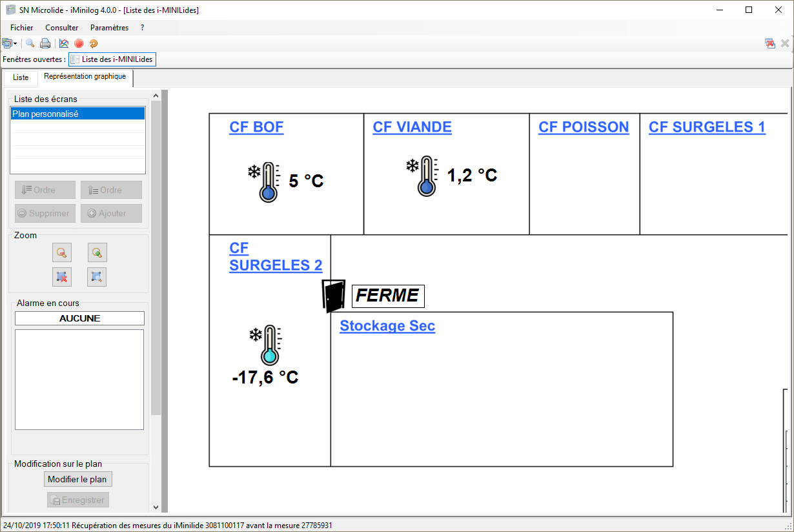The height and width of the screenshot is (532, 794).
Task: Click the CF VIANDE thermometer icon
Action: coord(422,176)
